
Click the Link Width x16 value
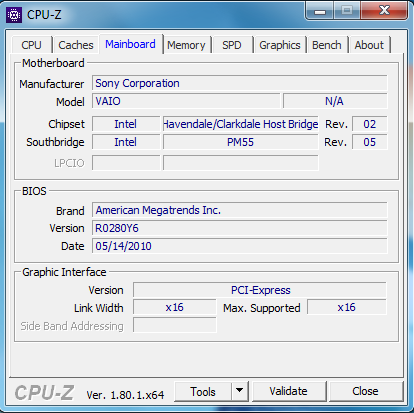tap(175, 307)
